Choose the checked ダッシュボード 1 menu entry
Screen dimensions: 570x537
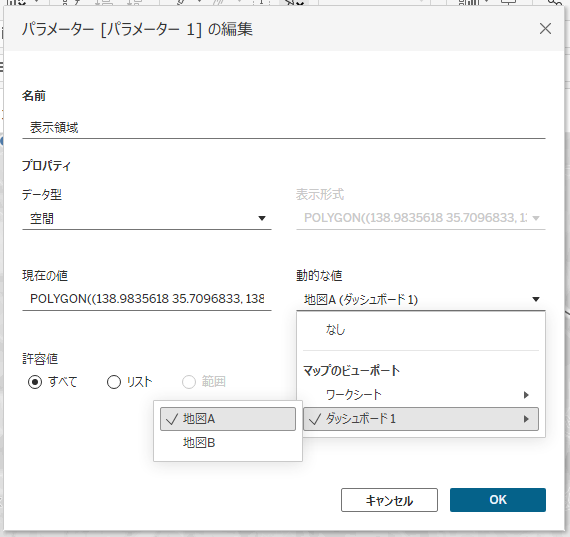click(x=421, y=419)
